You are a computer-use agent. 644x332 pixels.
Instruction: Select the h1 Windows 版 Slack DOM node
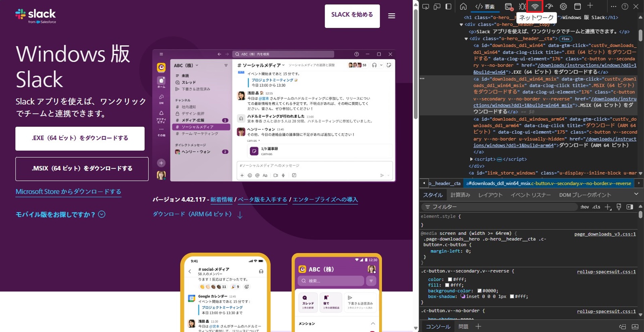(x=541, y=17)
